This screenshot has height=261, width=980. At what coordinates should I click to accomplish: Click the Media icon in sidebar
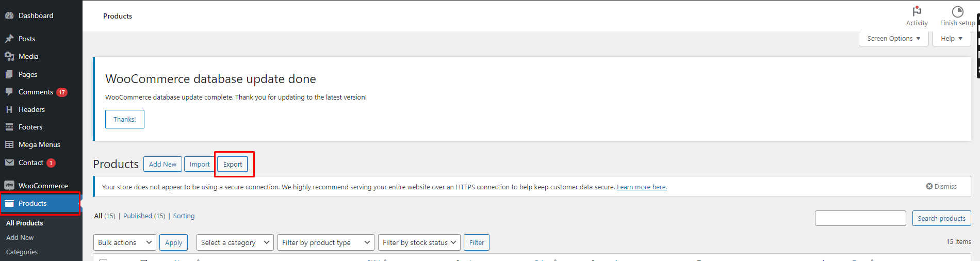pyautogui.click(x=9, y=56)
